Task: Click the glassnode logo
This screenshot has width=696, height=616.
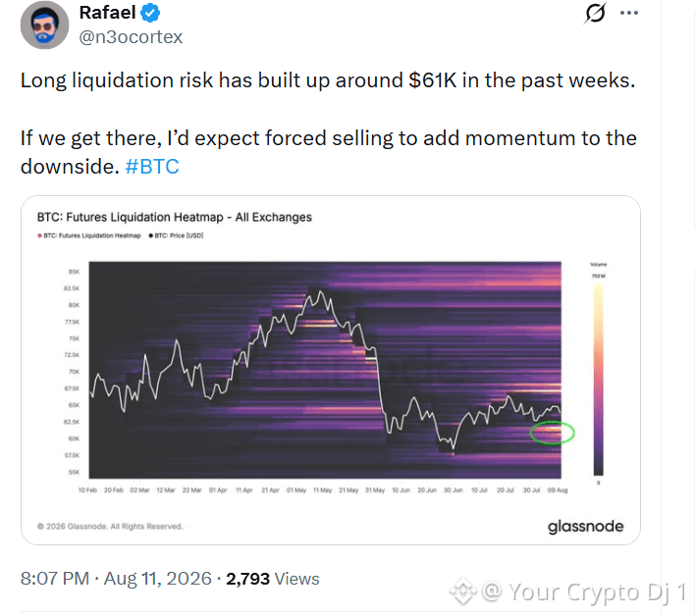Action: (585, 527)
